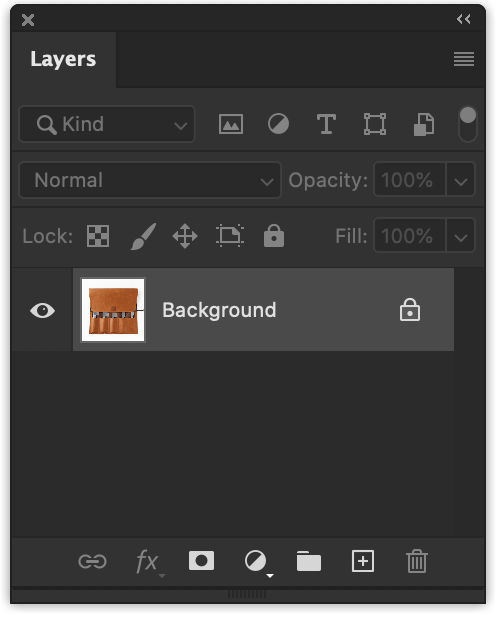
Task: Expand the Opacity slider arrow
Action: click(x=460, y=181)
